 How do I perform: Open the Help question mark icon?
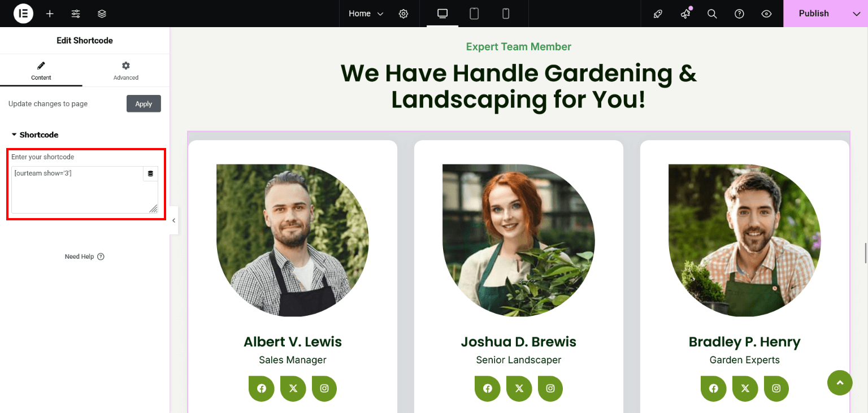[739, 14]
